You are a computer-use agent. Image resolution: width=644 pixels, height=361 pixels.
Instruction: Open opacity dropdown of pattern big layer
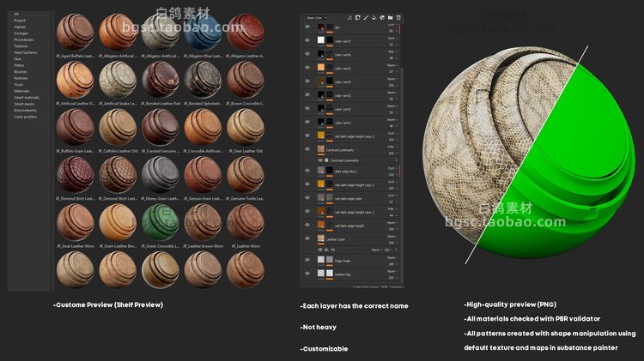392,278
